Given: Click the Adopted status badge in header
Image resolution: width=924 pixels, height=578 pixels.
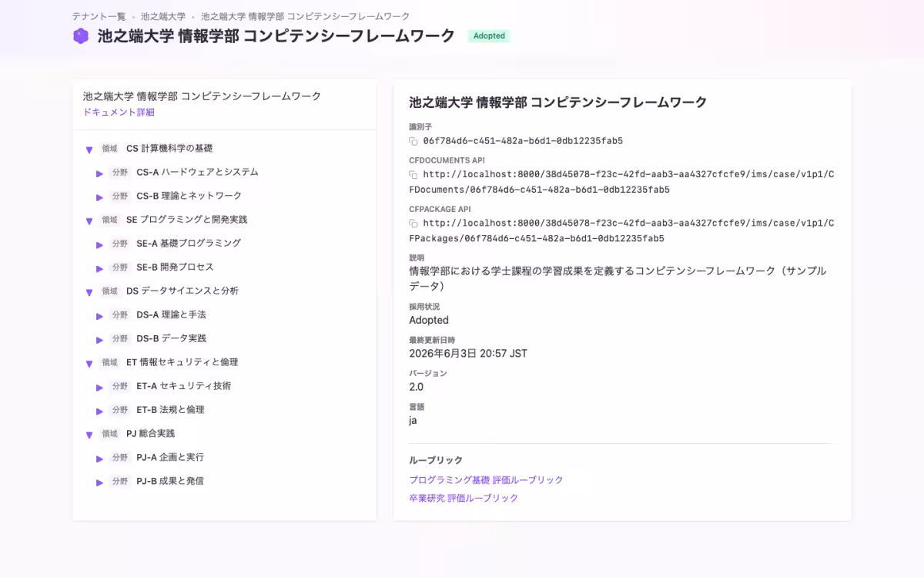Looking at the screenshot, I should (x=489, y=36).
